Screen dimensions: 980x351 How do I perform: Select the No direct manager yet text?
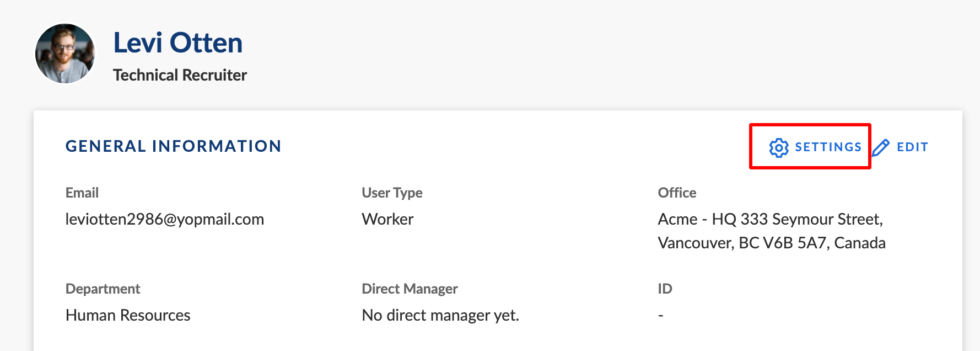point(440,315)
